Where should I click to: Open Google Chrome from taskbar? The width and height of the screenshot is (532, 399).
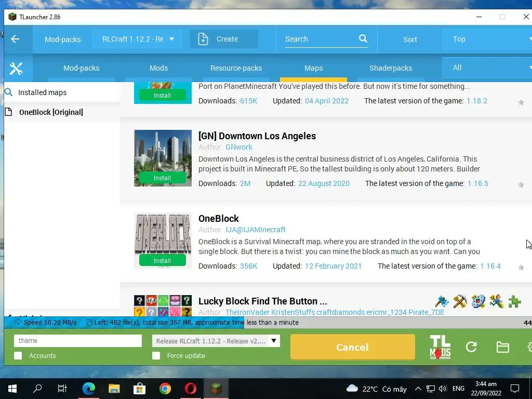(165, 389)
